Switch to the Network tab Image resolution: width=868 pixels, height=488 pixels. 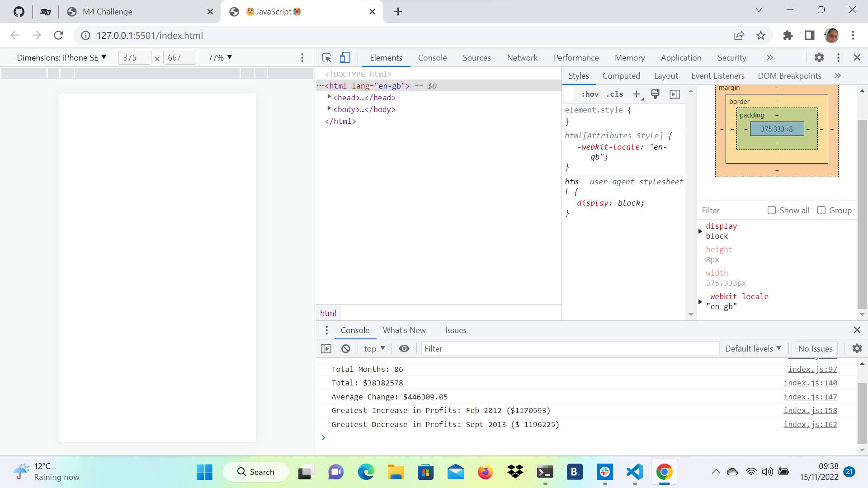(522, 58)
